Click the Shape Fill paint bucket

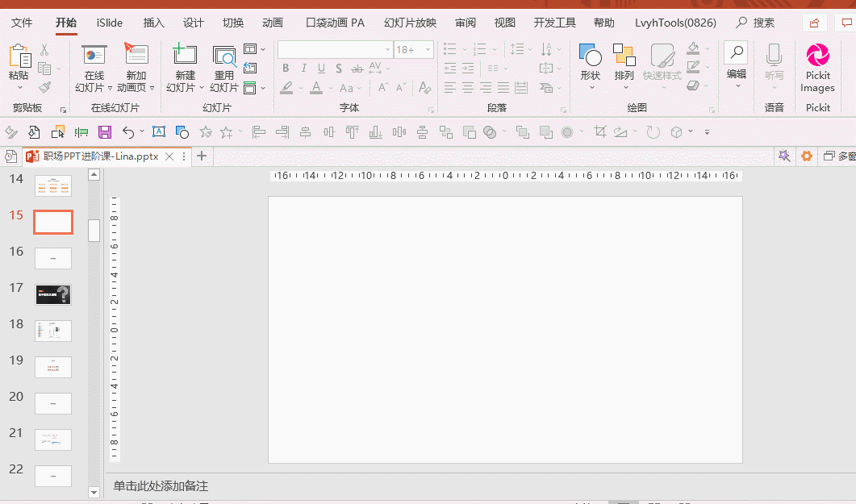coord(693,48)
